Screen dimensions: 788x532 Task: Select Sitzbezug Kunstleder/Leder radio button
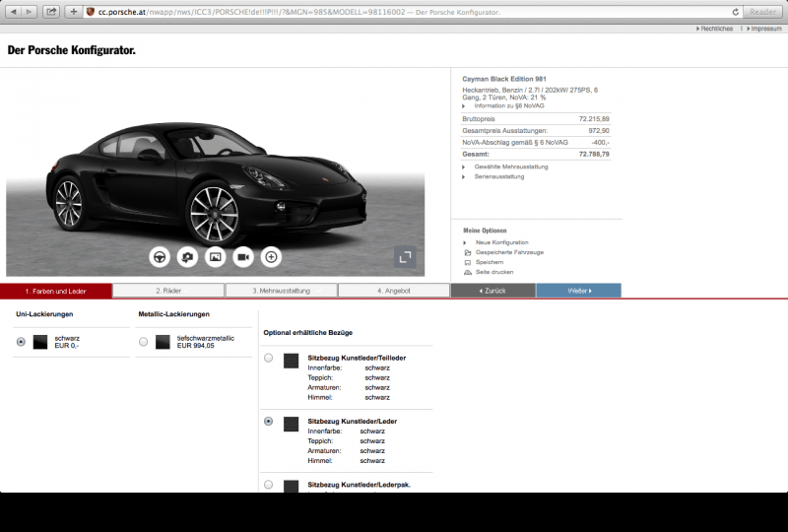(268, 421)
